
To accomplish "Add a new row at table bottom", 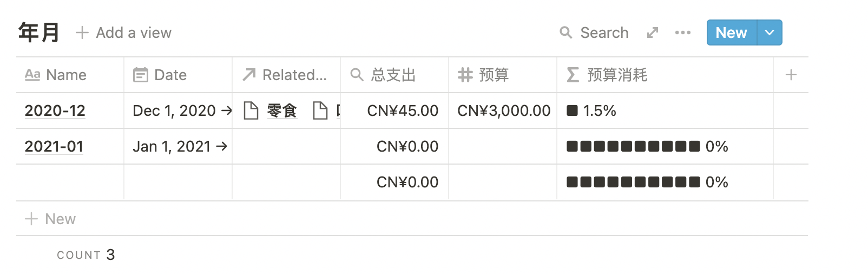I will [x=50, y=219].
